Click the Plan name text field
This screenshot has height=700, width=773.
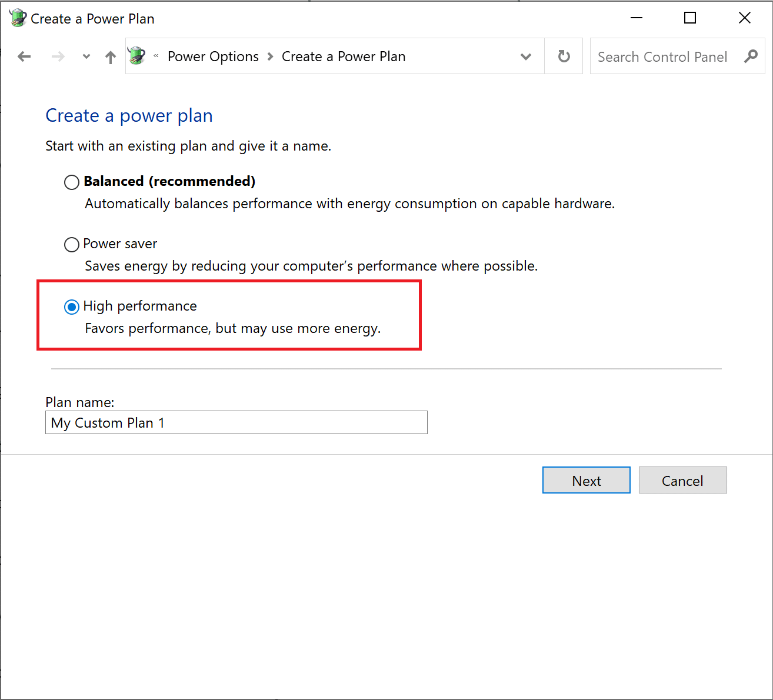click(236, 422)
